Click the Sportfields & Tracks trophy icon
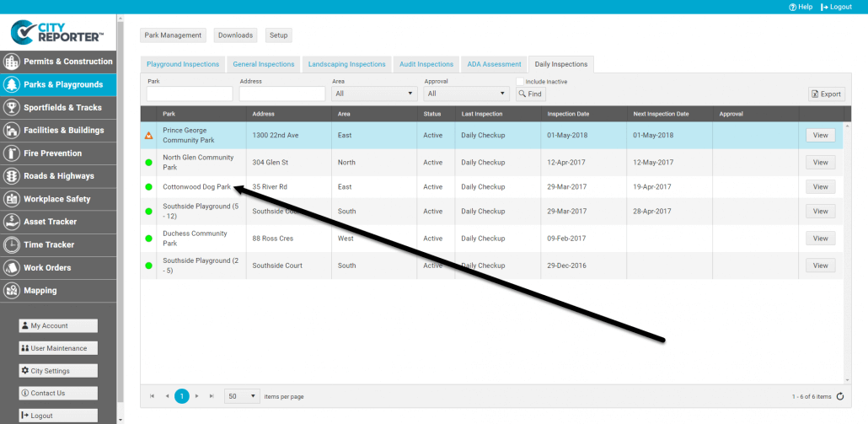Viewport: 868px width, 424px height. coord(12,107)
